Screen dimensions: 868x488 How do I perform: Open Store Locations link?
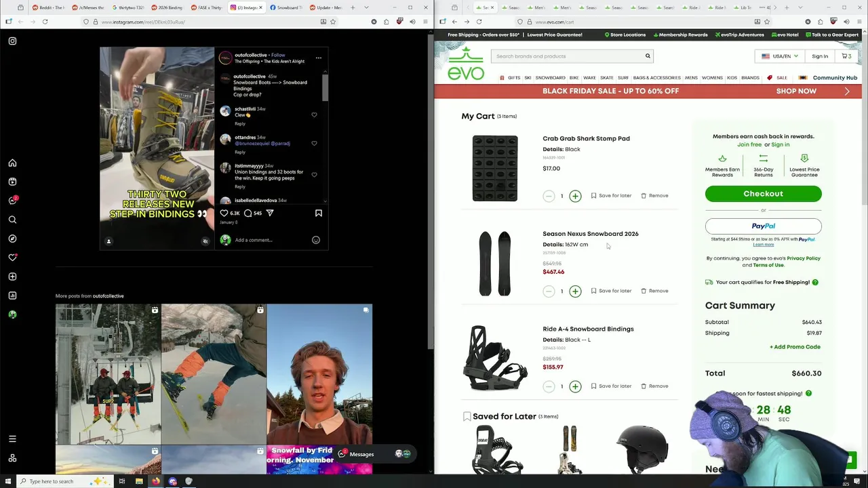pyautogui.click(x=624, y=35)
